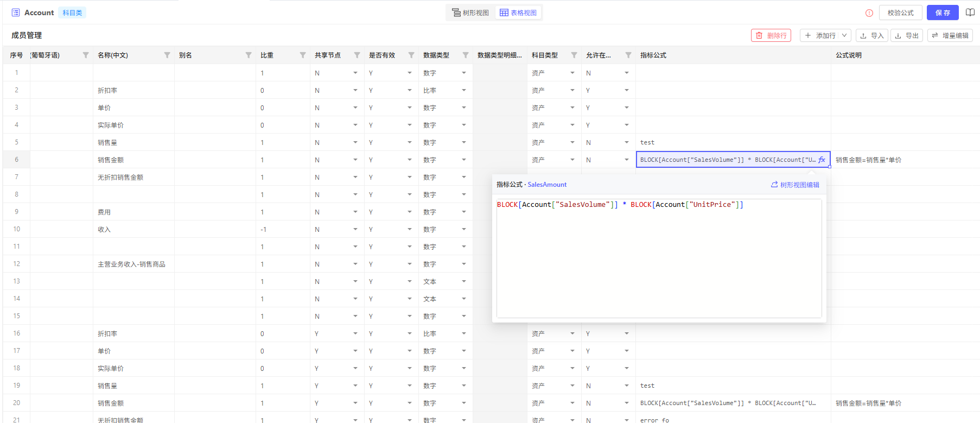
Task: Filter the 数据类型 column
Action: [x=466, y=55]
